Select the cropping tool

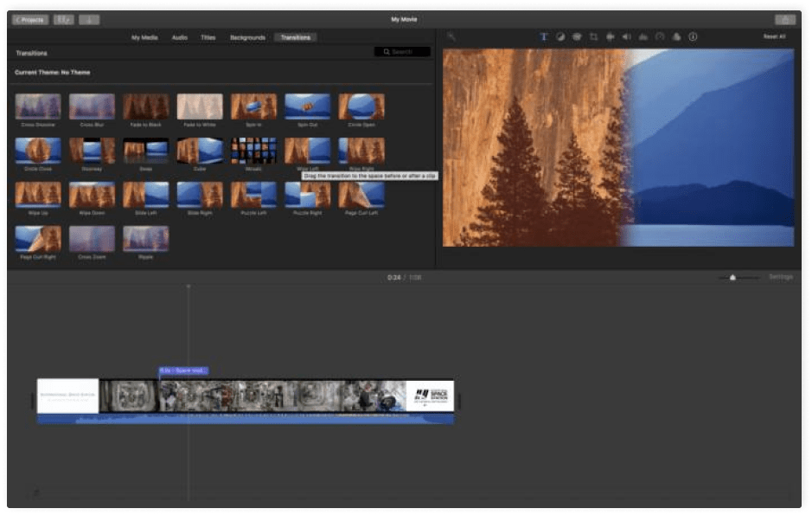click(593, 36)
